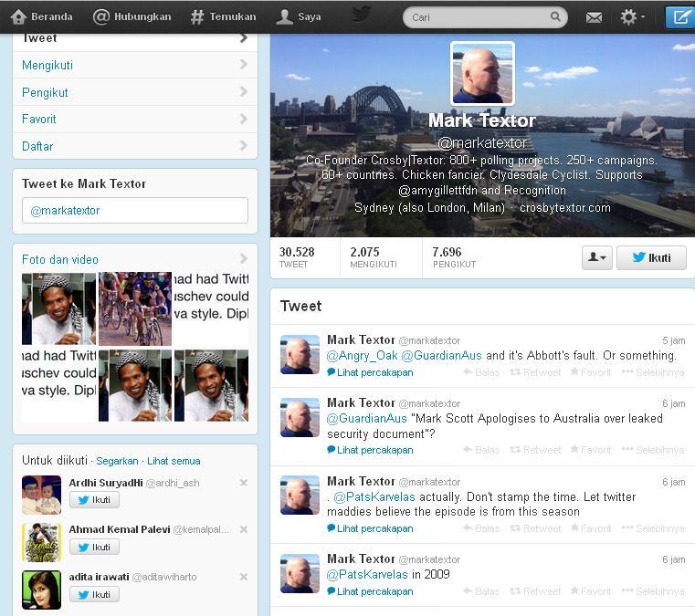This screenshot has height=616, width=695.
Task: Click the Twitter bird logo in top bar
Action: coord(362,15)
